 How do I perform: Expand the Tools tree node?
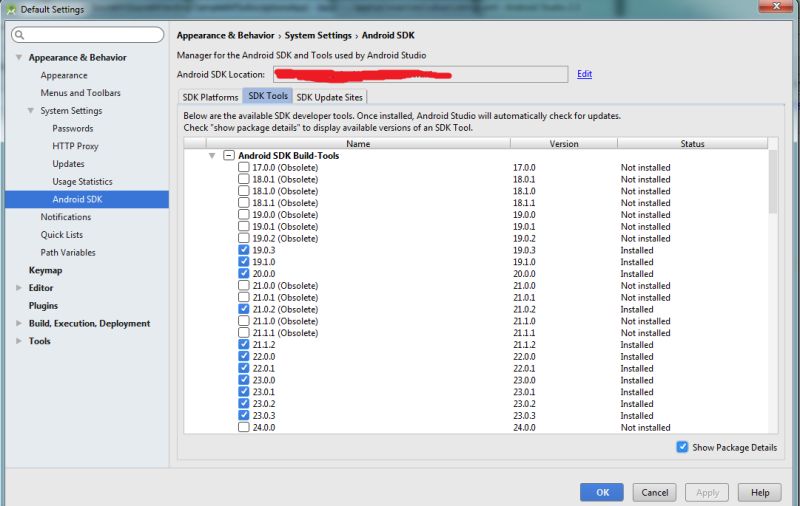click(x=19, y=341)
